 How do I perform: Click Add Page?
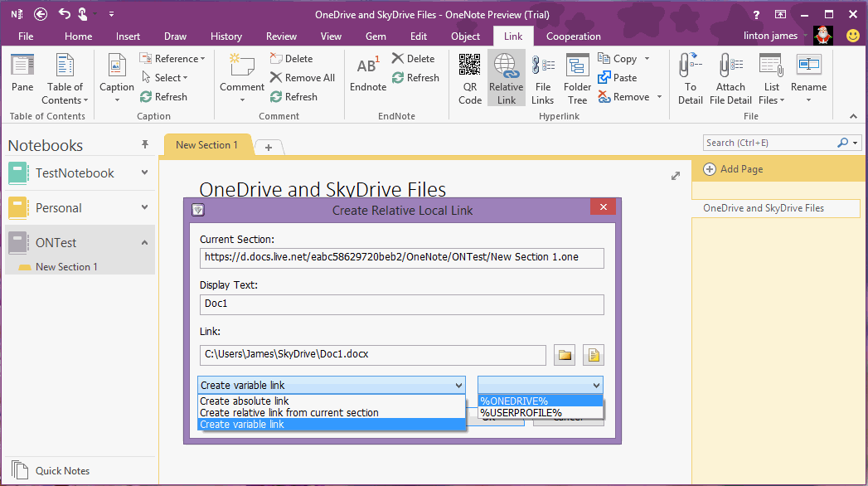pos(734,169)
